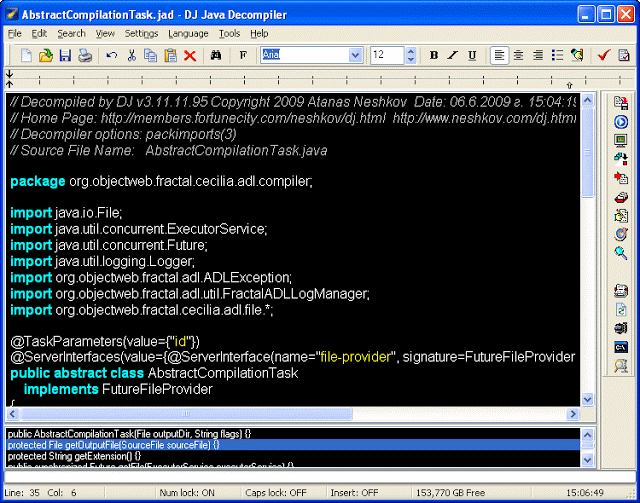The image size is (640, 503).
Task: Click the magnifying glass sidebar icon
Action: point(621,253)
